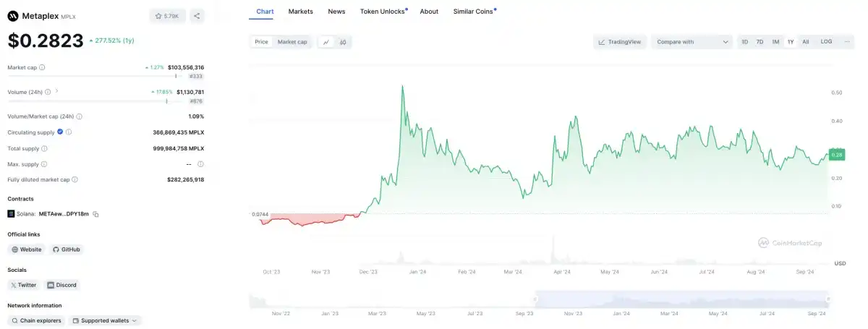Expand the Supported wallets dropdown
This screenshot has width=868, height=329.
106,320
